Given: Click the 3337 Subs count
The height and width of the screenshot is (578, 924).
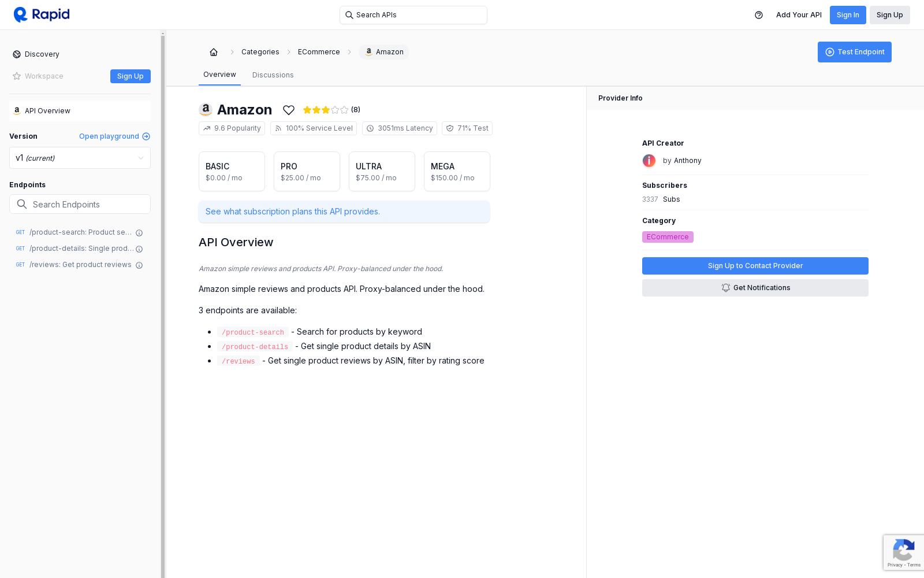Looking at the screenshot, I should click(661, 199).
